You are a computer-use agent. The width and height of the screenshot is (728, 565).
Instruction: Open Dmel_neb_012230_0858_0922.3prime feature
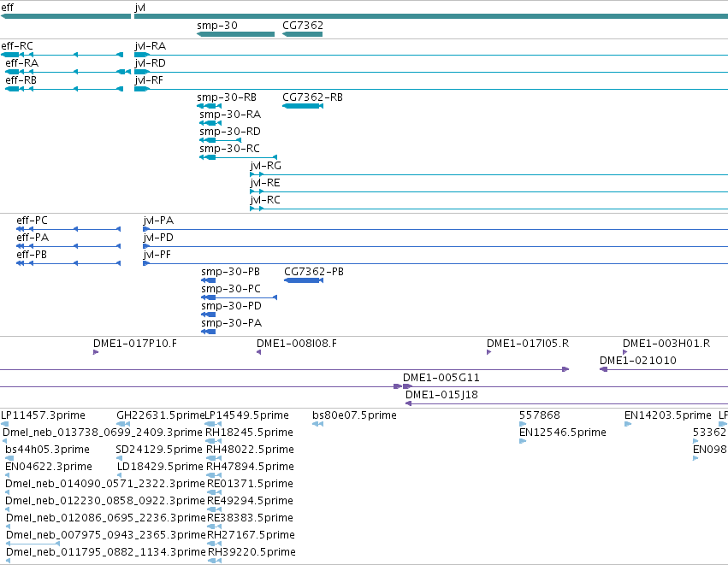(x=8, y=509)
